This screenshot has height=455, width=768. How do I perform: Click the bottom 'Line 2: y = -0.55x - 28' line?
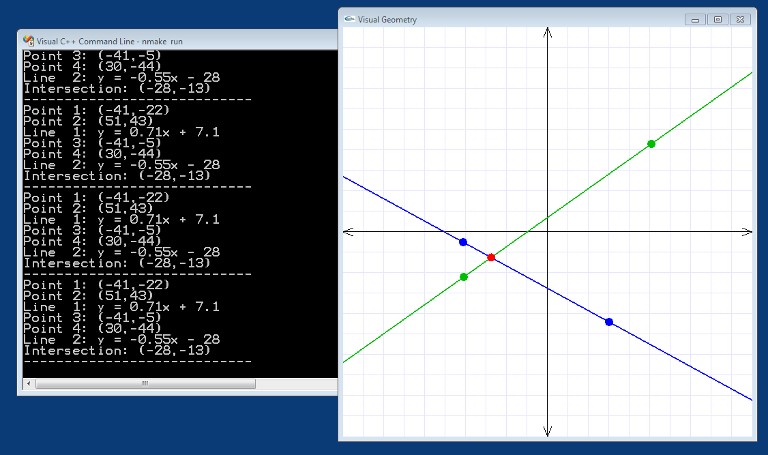[x=121, y=339]
